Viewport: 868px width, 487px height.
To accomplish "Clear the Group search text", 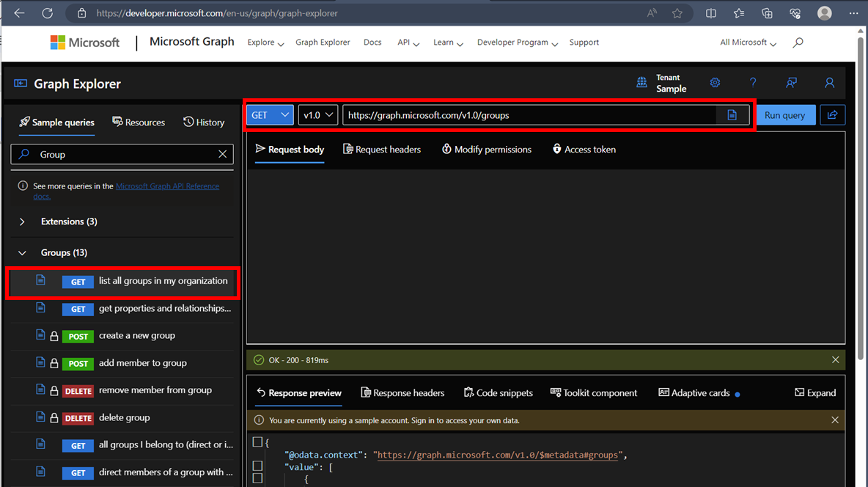I will pos(223,154).
